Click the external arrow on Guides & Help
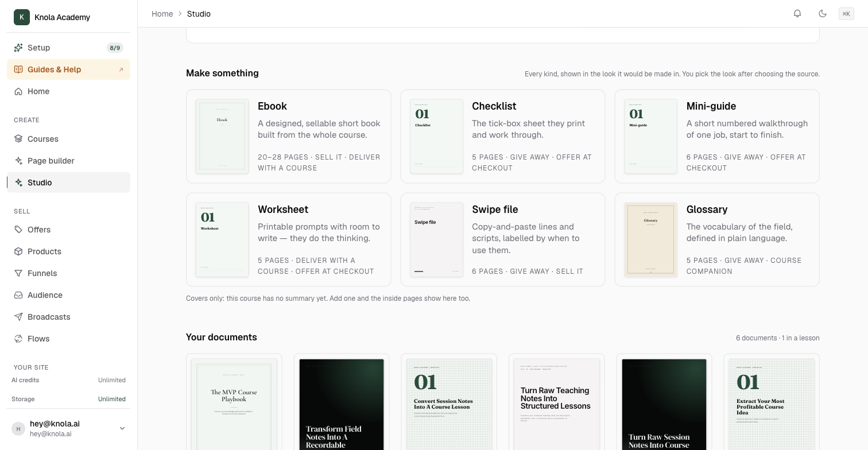The width and height of the screenshot is (868, 450). (x=121, y=69)
